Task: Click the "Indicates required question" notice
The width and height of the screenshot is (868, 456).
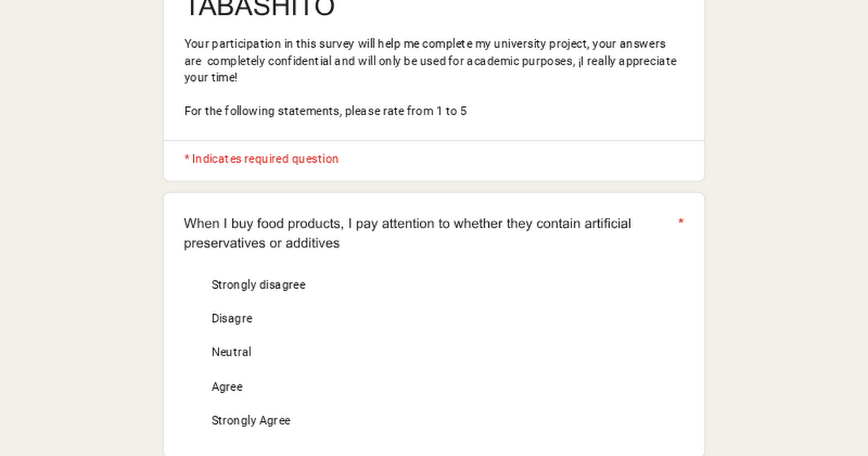Action: tap(265, 159)
